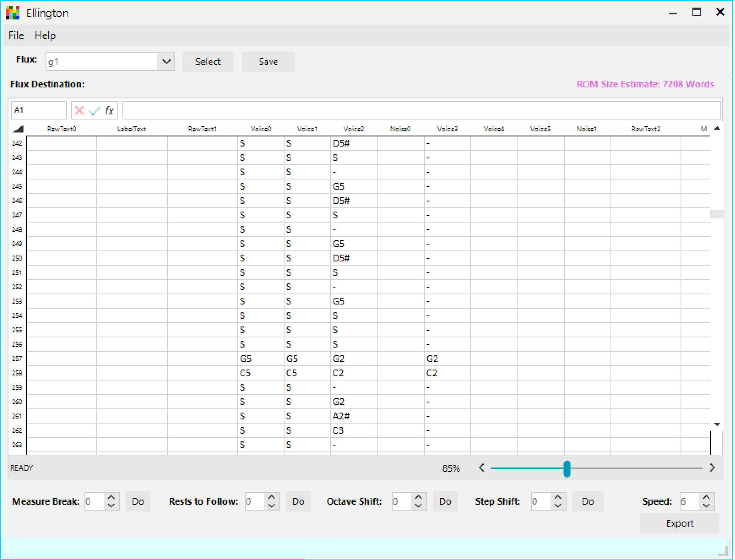Screen dimensions: 735x560
Task: Click Do button next to Step Shift
Action: (x=588, y=501)
